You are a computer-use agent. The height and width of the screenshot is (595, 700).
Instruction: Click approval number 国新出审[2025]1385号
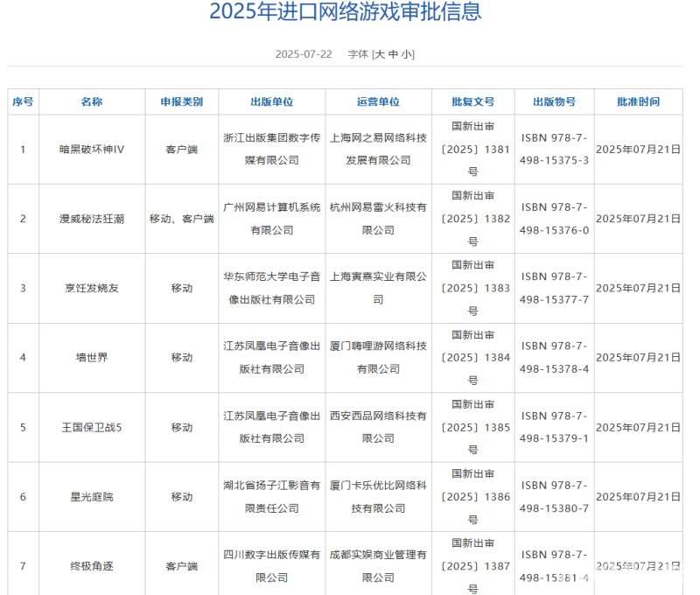click(x=475, y=428)
